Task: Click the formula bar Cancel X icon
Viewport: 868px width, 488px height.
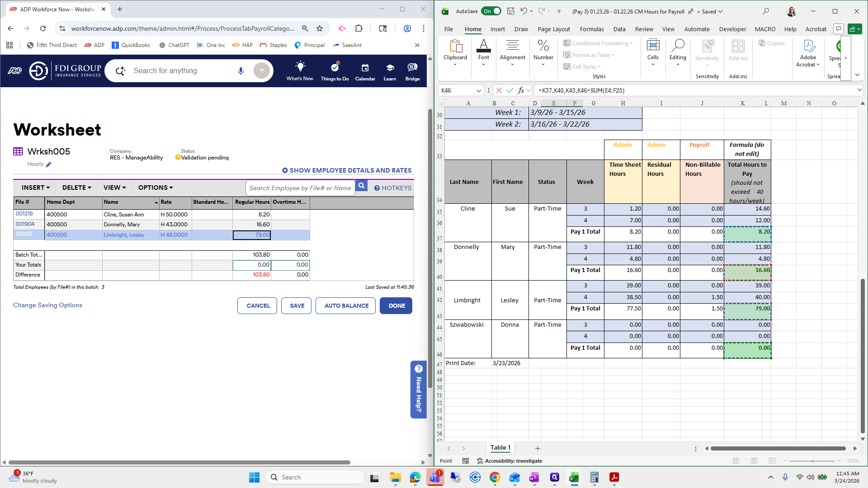Action: coord(499,90)
